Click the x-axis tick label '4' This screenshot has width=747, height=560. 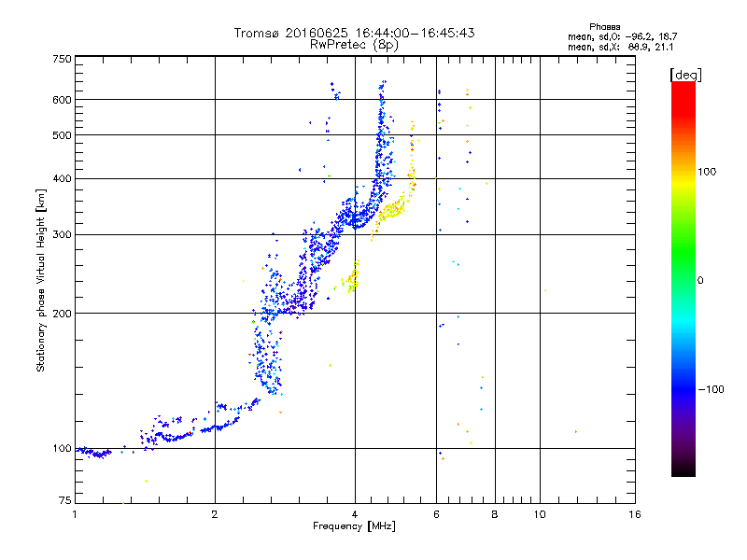click(x=355, y=514)
